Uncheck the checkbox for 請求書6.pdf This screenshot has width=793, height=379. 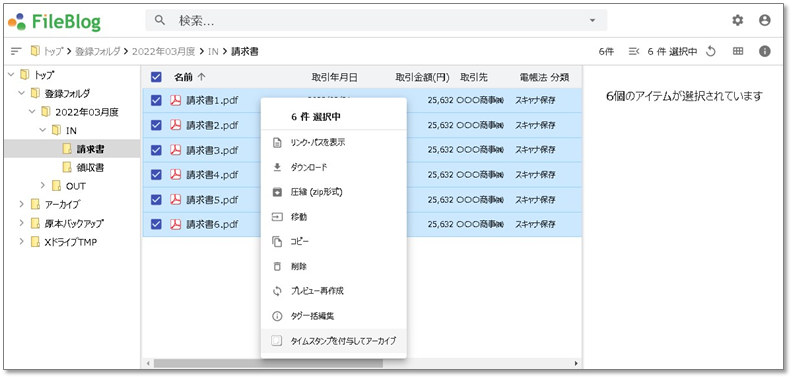pyautogui.click(x=156, y=224)
